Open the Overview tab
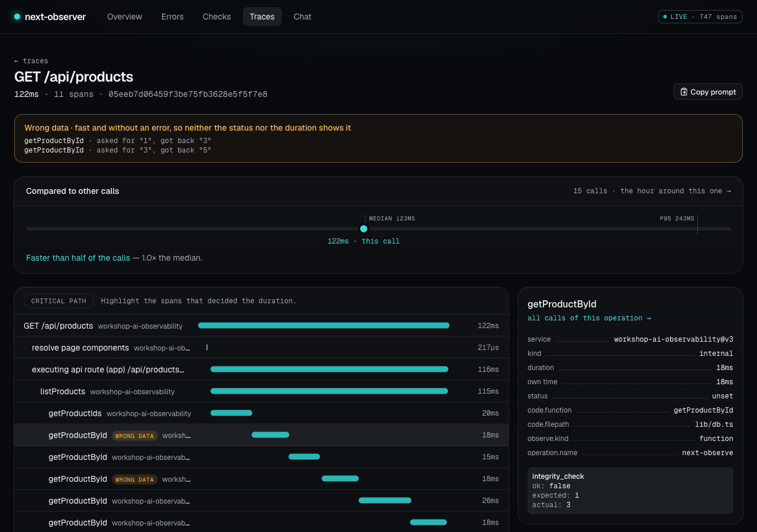 tap(125, 17)
